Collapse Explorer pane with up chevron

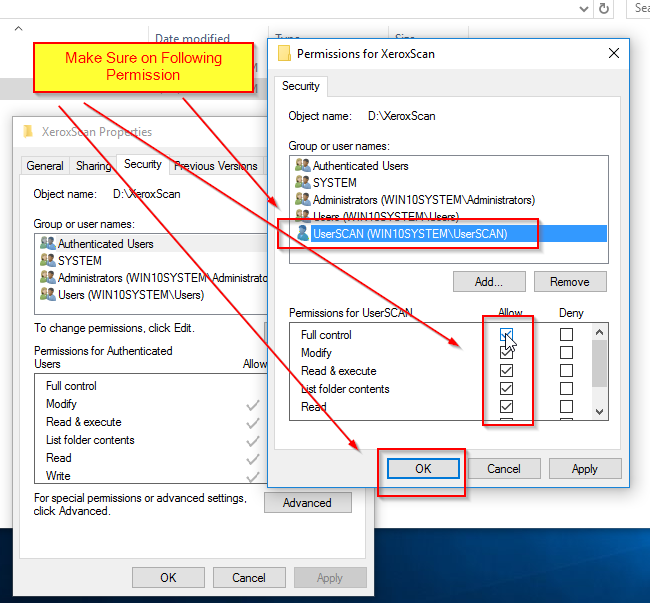(x=18, y=29)
